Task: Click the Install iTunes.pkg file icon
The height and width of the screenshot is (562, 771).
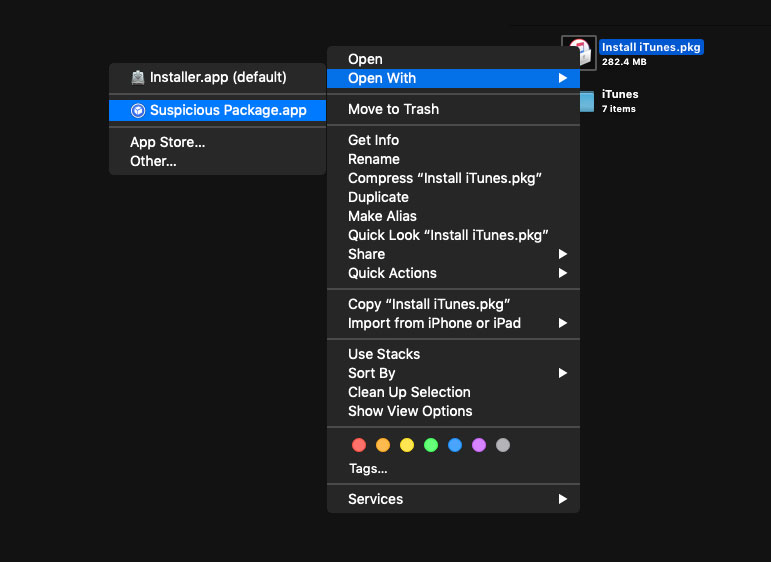Action: tap(579, 53)
